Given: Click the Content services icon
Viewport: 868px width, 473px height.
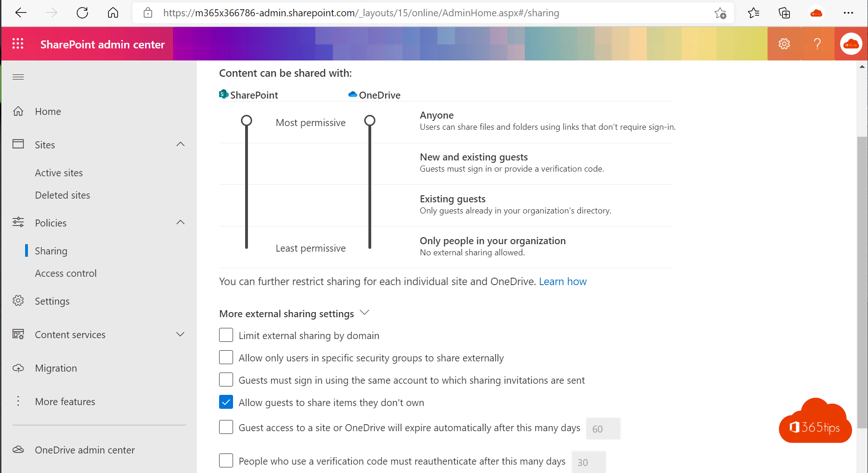Looking at the screenshot, I should [x=18, y=334].
